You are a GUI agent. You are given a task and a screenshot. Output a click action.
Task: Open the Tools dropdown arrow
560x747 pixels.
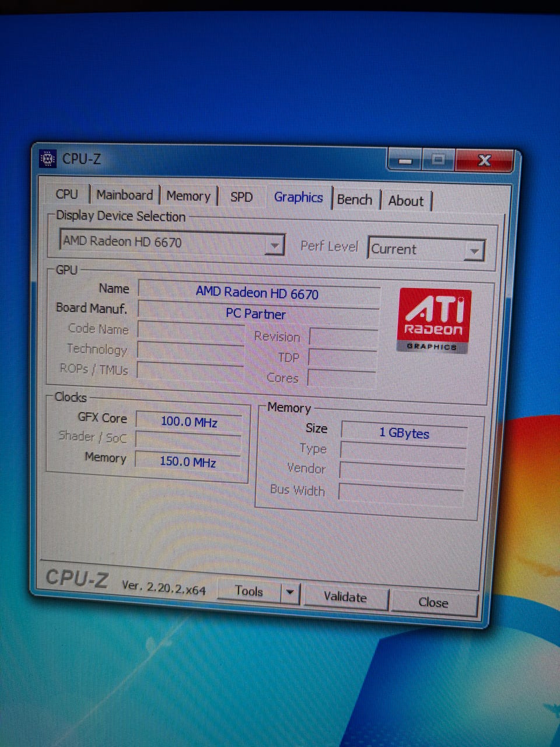(290, 593)
